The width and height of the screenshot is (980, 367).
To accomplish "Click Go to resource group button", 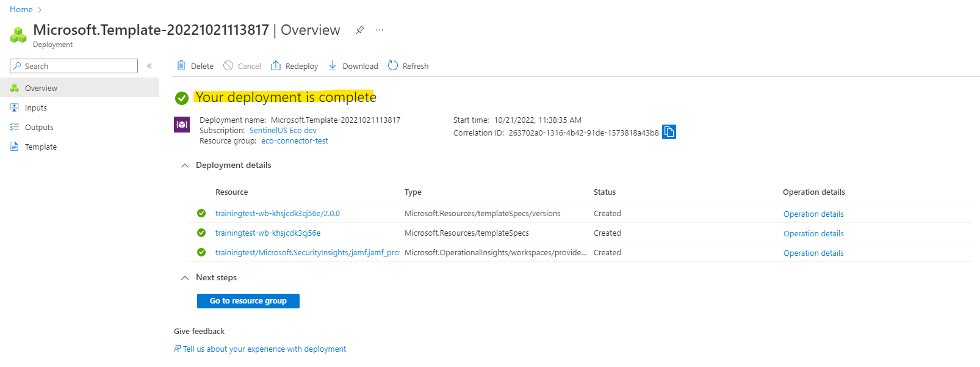I will click(248, 301).
